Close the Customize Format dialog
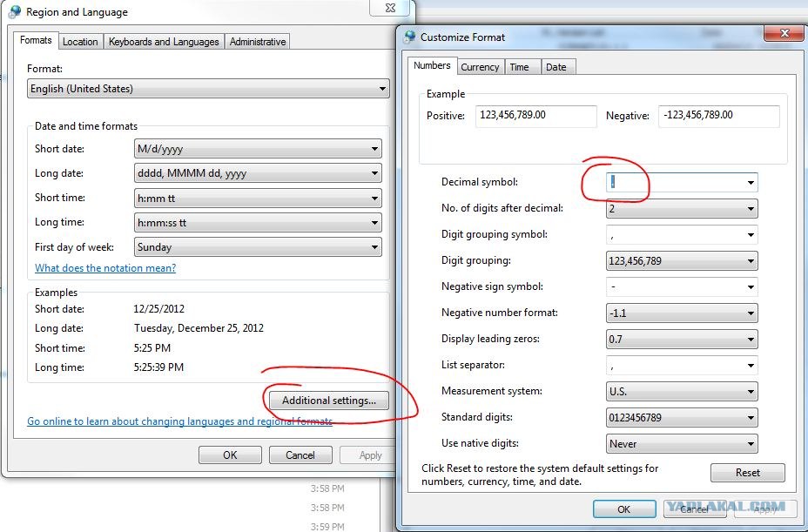 coord(788,34)
